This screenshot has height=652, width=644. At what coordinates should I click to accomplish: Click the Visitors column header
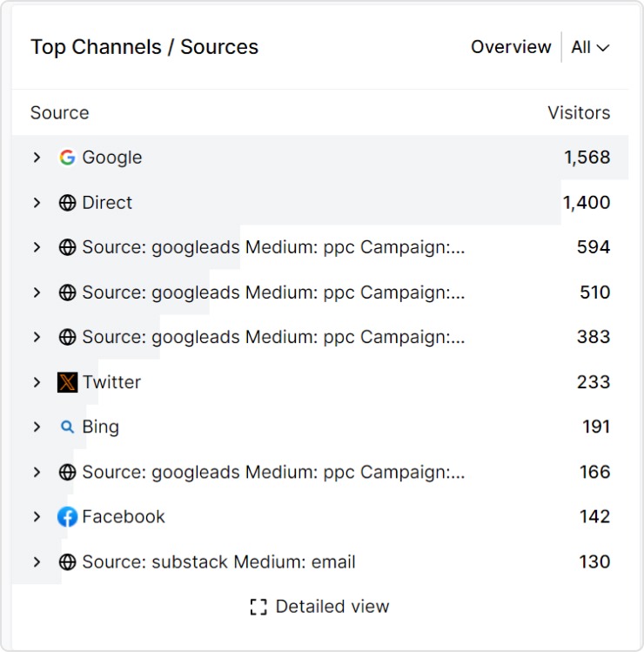[579, 112]
